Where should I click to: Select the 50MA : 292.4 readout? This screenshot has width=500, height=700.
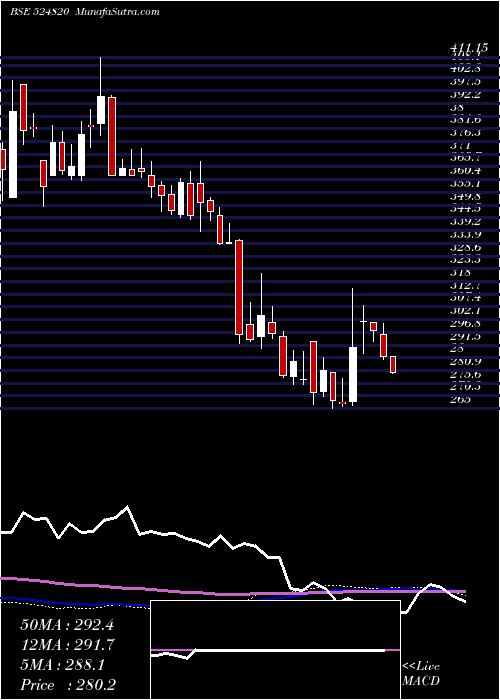click(67, 625)
